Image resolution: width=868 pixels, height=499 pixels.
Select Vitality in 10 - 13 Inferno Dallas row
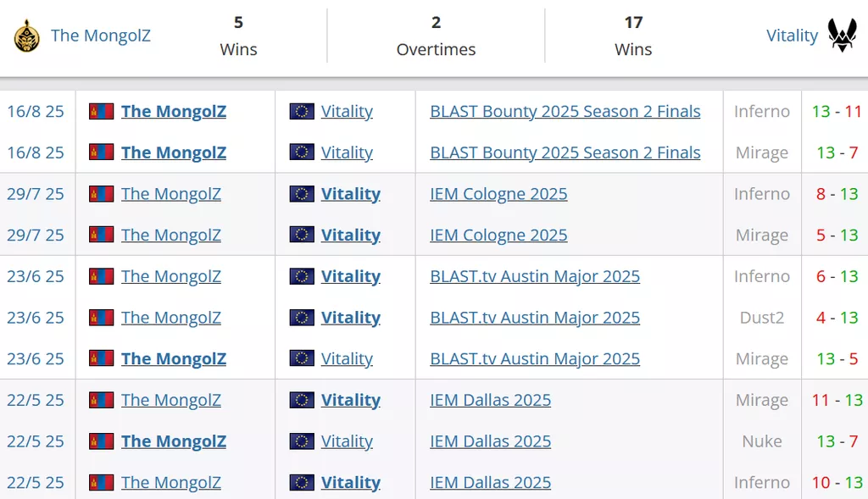351,482
